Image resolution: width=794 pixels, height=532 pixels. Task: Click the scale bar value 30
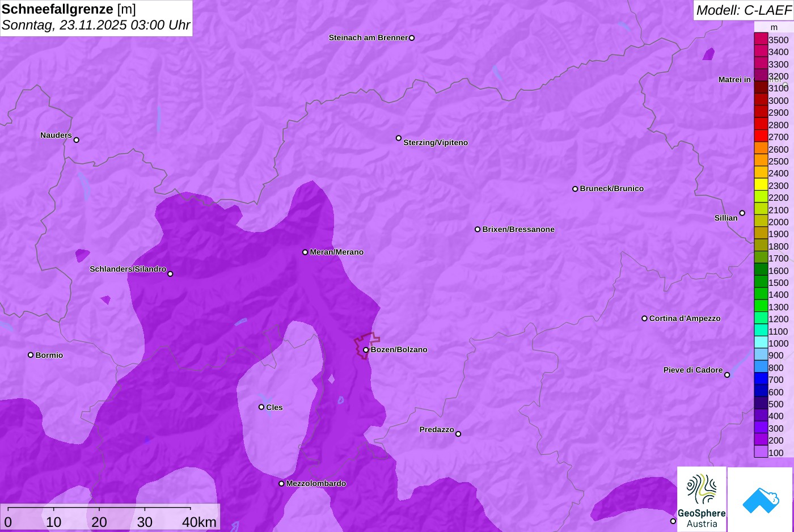click(x=145, y=522)
